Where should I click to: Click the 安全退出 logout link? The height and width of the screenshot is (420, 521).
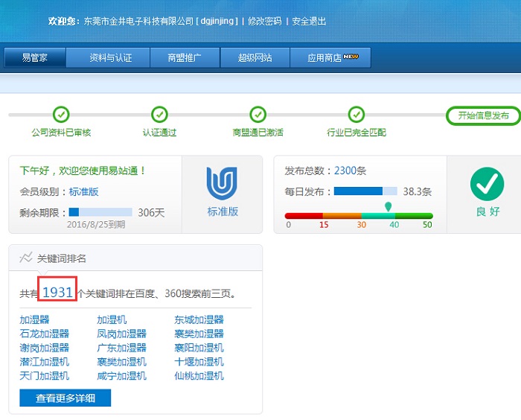pos(309,22)
